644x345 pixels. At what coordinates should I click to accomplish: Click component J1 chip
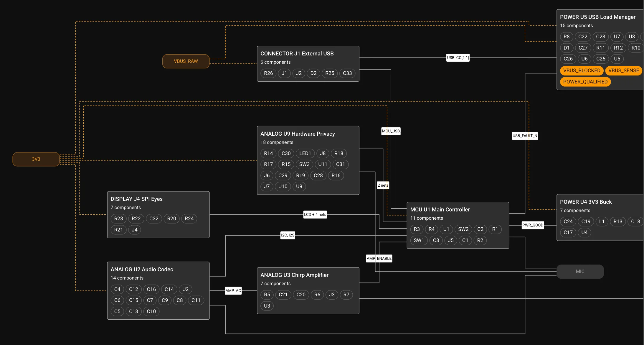click(284, 73)
